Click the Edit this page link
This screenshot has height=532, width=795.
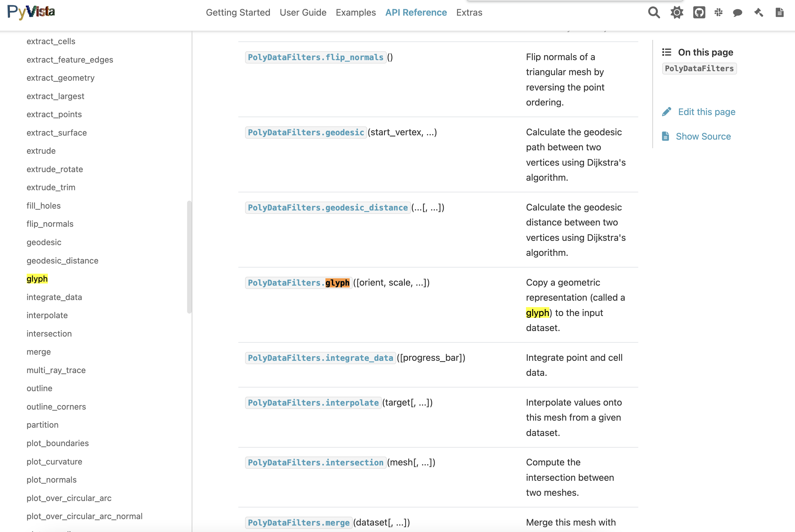(x=706, y=112)
